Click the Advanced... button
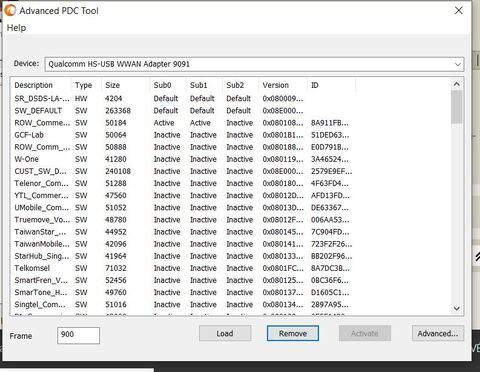Viewport: 480px width, 372px height. coord(438,333)
